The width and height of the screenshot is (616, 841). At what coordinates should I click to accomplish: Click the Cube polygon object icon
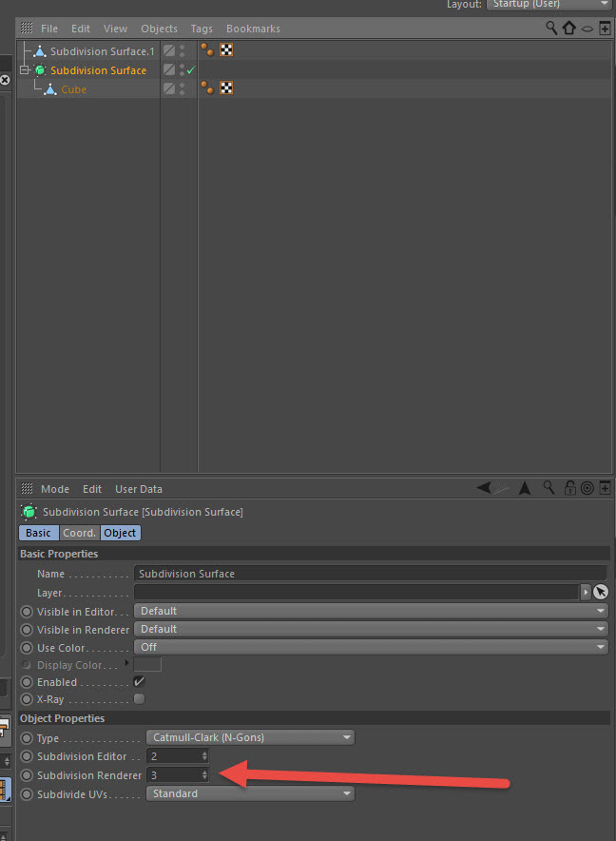coord(50,89)
